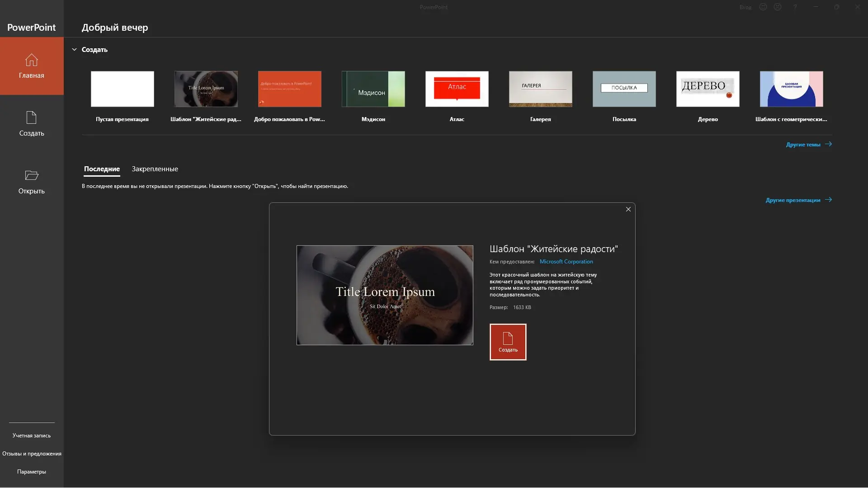Viewport: 868px width, 488px height.
Task: Collapse the Создать section chevron
Action: point(75,50)
